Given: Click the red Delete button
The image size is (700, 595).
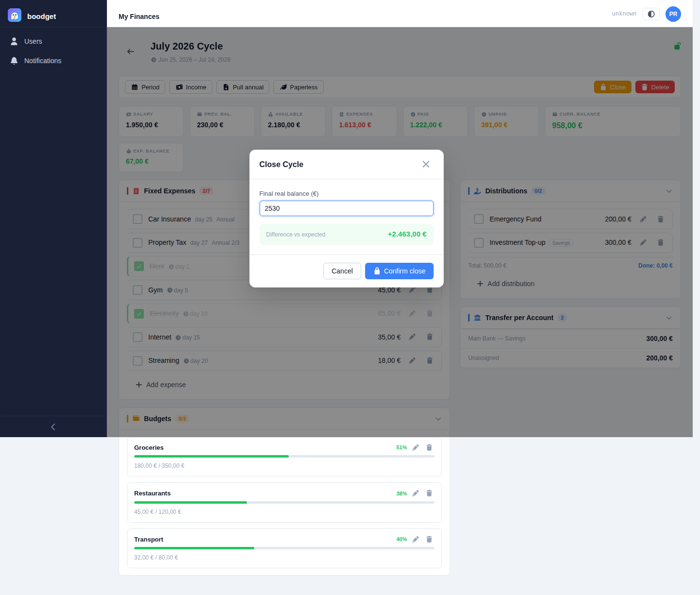Looking at the screenshot, I should (x=655, y=87).
